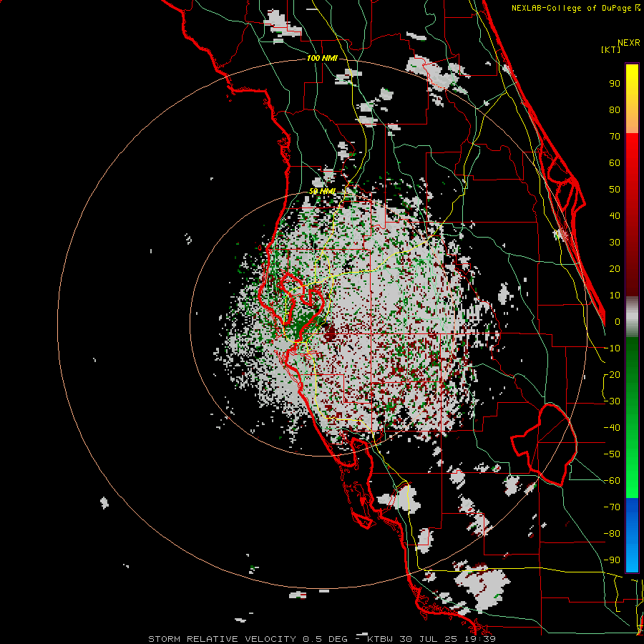Click the "-50" value on the velocity scale

pos(612,454)
